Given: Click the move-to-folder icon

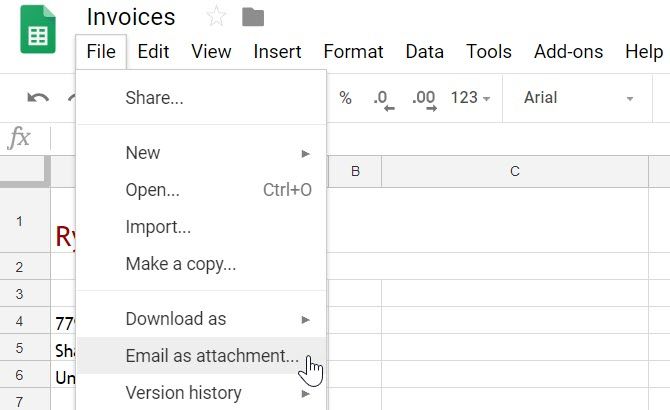Looking at the screenshot, I should click(x=253, y=17).
